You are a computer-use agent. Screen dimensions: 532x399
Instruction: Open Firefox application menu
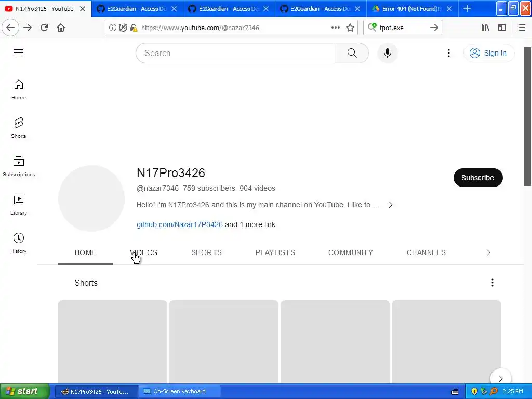pos(522,28)
